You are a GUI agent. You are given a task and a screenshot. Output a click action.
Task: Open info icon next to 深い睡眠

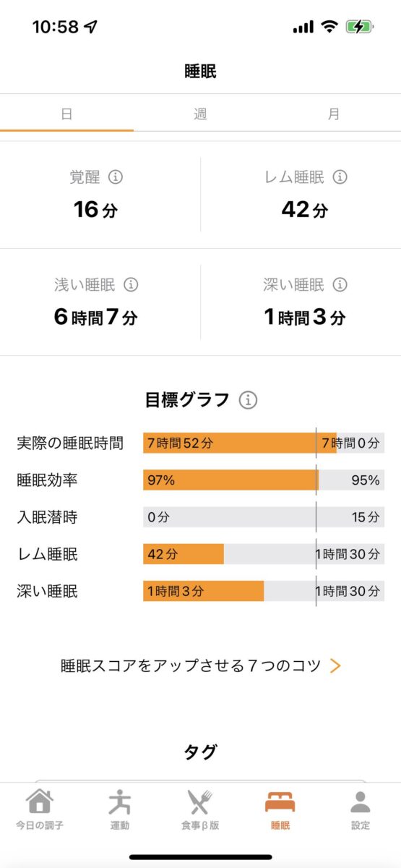tap(340, 285)
